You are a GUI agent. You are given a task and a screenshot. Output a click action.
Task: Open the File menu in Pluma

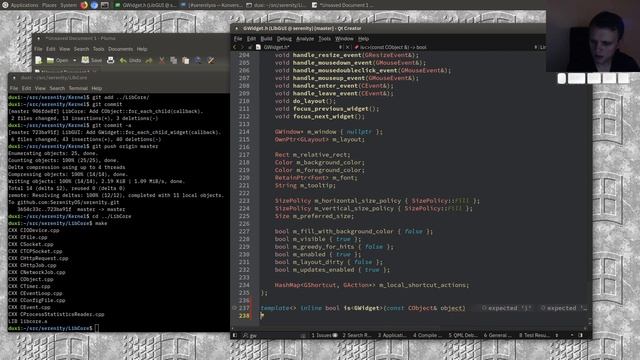coord(38,49)
